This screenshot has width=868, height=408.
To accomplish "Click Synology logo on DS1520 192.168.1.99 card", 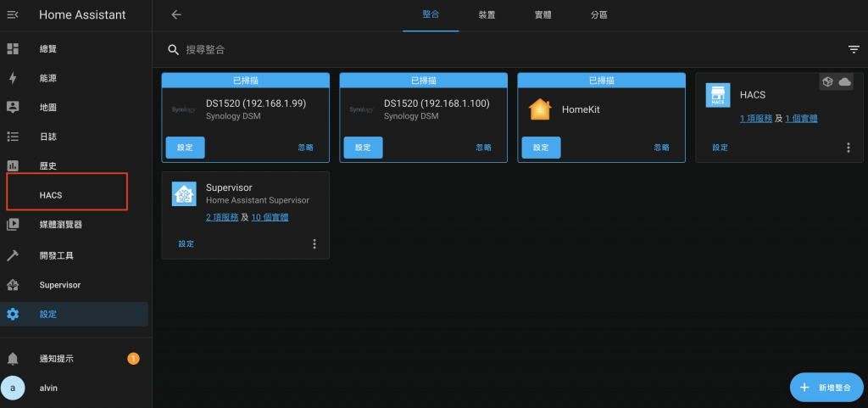I will [183, 109].
